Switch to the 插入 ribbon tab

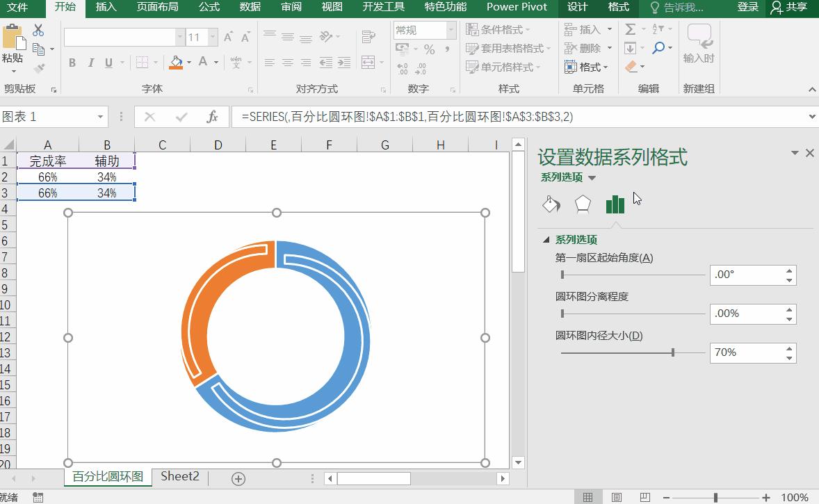pos(105,8)
